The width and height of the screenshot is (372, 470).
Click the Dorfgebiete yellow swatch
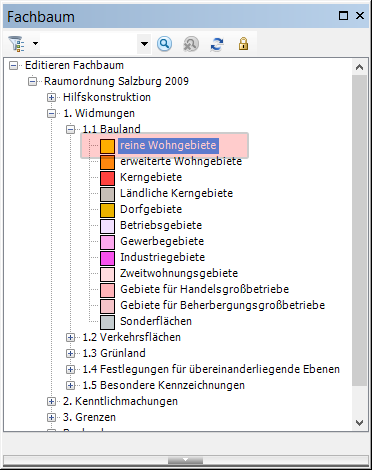(x=107, y=210)
